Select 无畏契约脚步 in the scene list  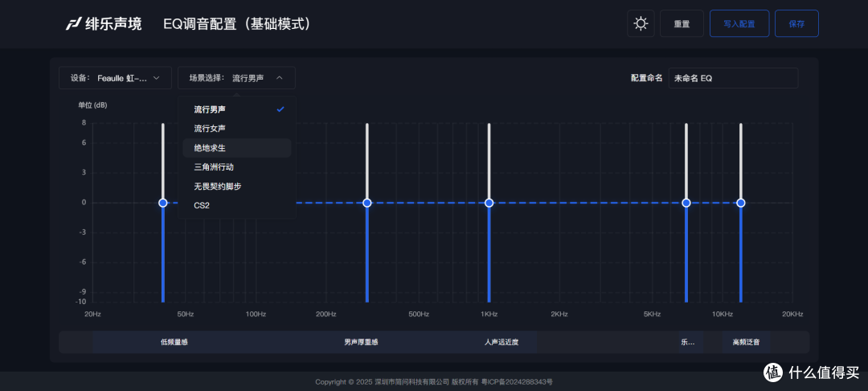pyautogui.click(x=237, y=186)
